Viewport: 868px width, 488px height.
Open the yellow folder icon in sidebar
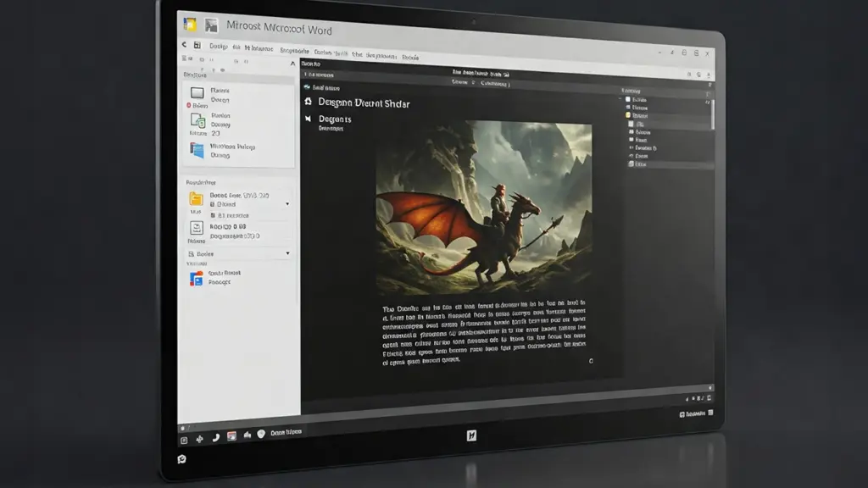coord(196,199)
